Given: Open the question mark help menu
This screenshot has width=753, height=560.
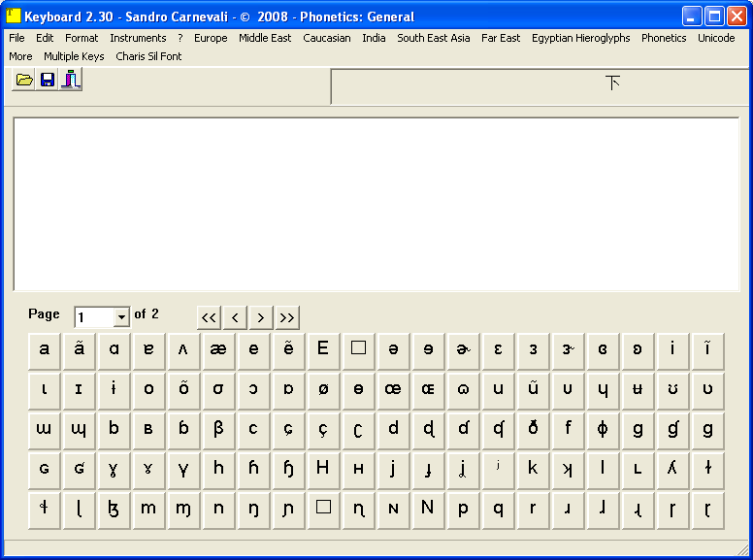Looking at the screenshot, I should pyautogui.click(x=180, y=38).
